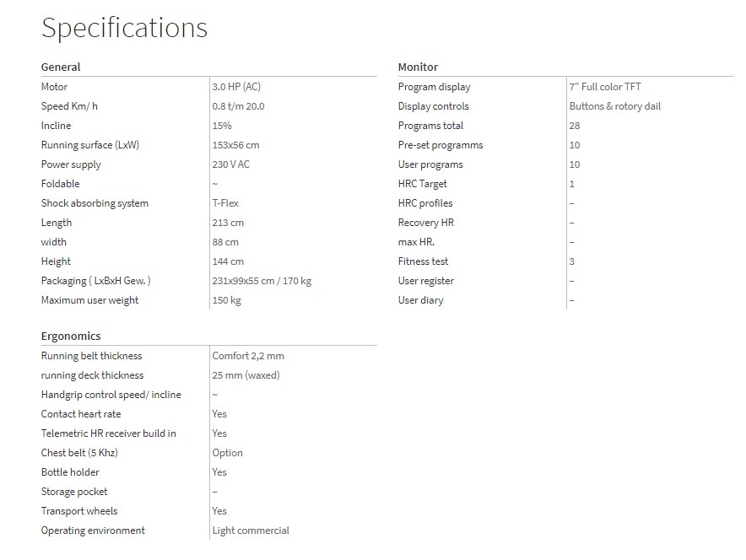Select the Monitor section header
The image size is (746, 560).
(418, 67)
